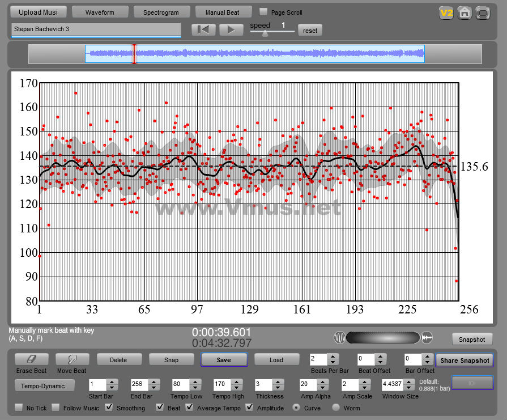Select the Erase Beat eraser icon
This screenshot has height=420, width=507.
[31, 359]
